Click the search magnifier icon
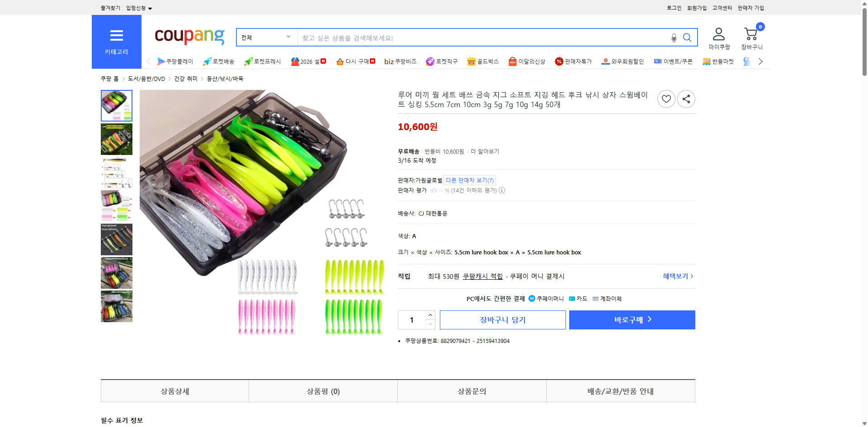The width and height of the screenshot is (868, 427). 687,38
